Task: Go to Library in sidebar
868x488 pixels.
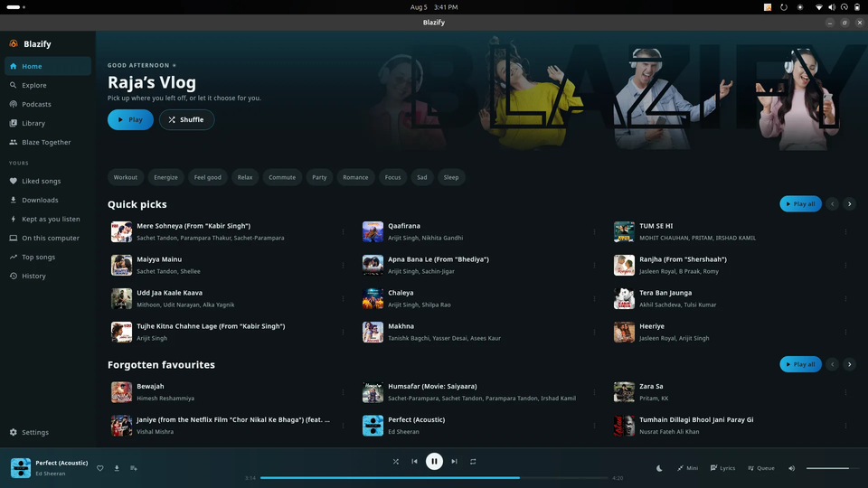Action: click(48, 123)
